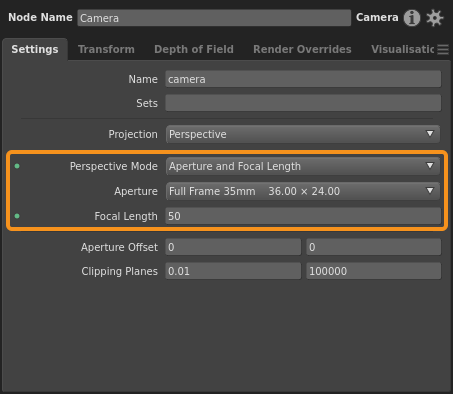Viewport: 453px width, 394px height.
Task: Switch to the Transform tab
Action: [x=106, y=49]
